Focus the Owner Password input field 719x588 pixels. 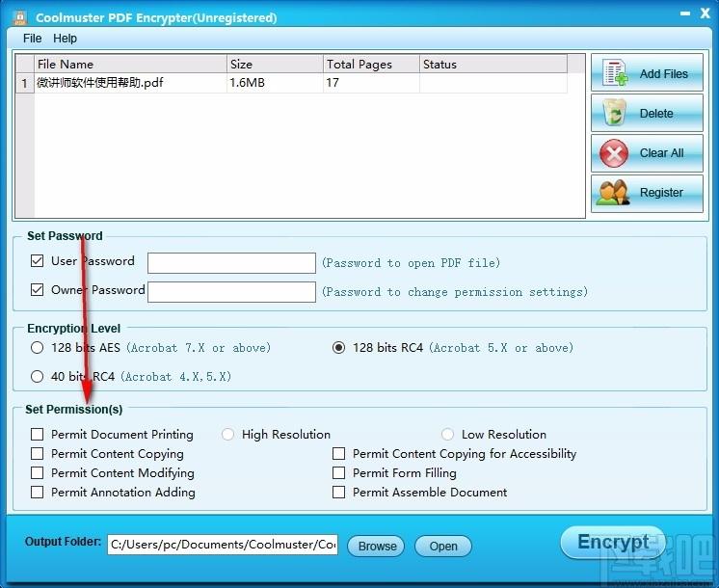click(x=231, y=292)
